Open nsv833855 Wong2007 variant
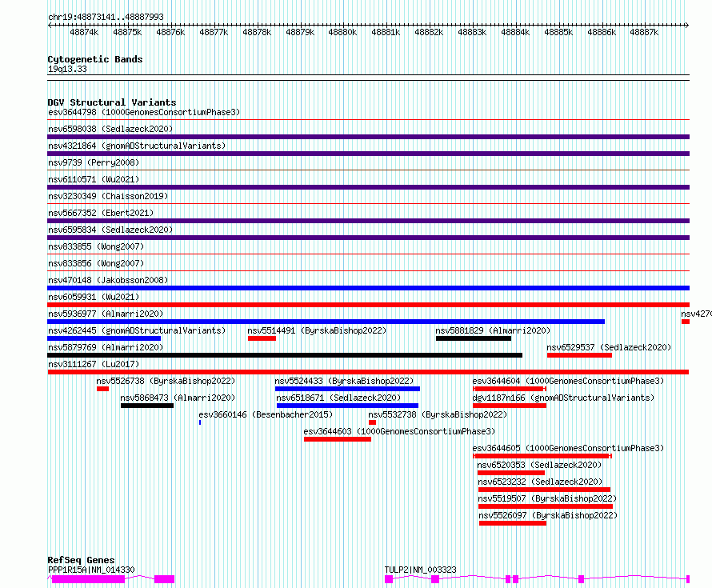 96,246
